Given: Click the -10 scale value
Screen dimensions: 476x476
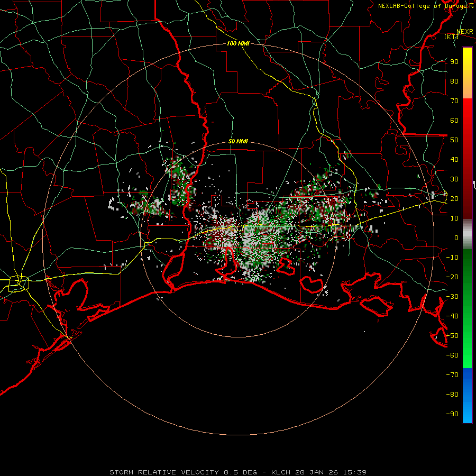Looking at the screenshot, I should [x=452, y=258].
